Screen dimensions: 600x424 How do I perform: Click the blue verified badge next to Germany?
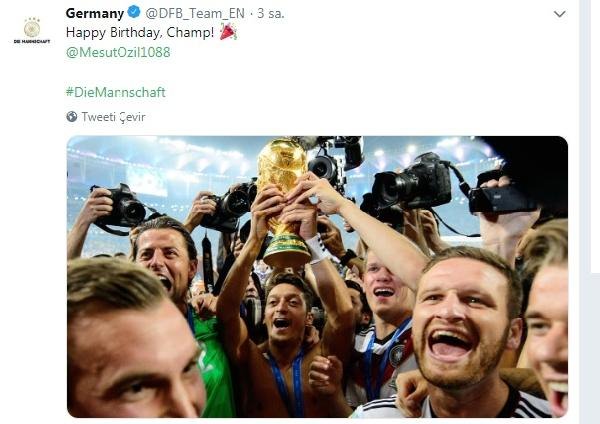(x=134, y=12)
